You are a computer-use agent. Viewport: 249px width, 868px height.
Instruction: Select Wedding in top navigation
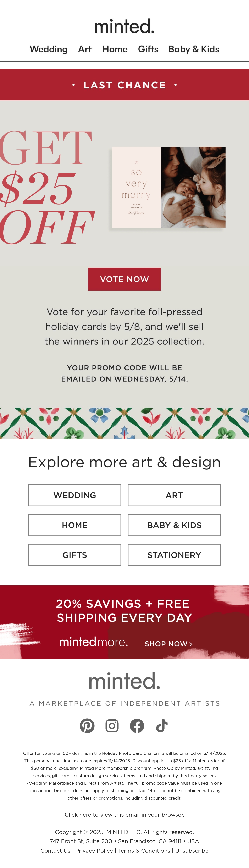click(49, 49)
